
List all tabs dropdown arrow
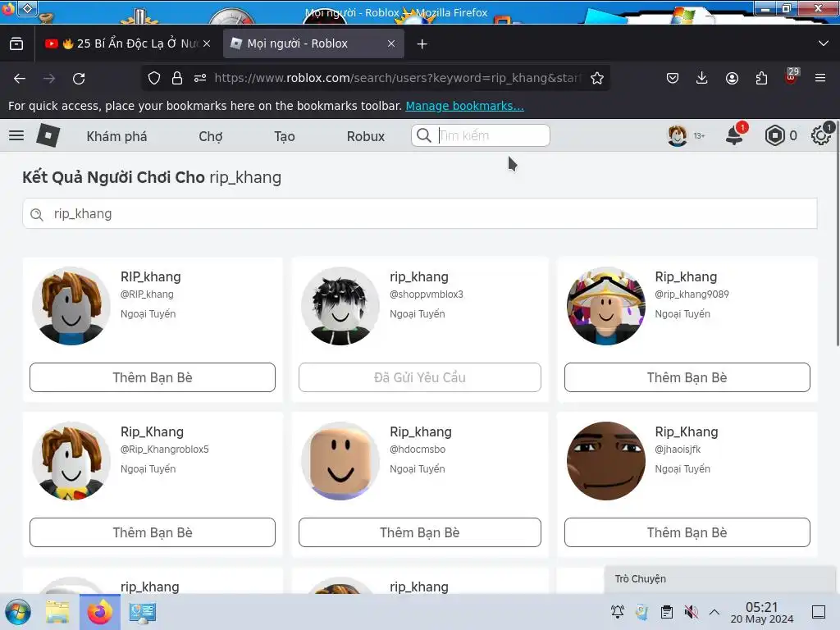click(824, 43)
